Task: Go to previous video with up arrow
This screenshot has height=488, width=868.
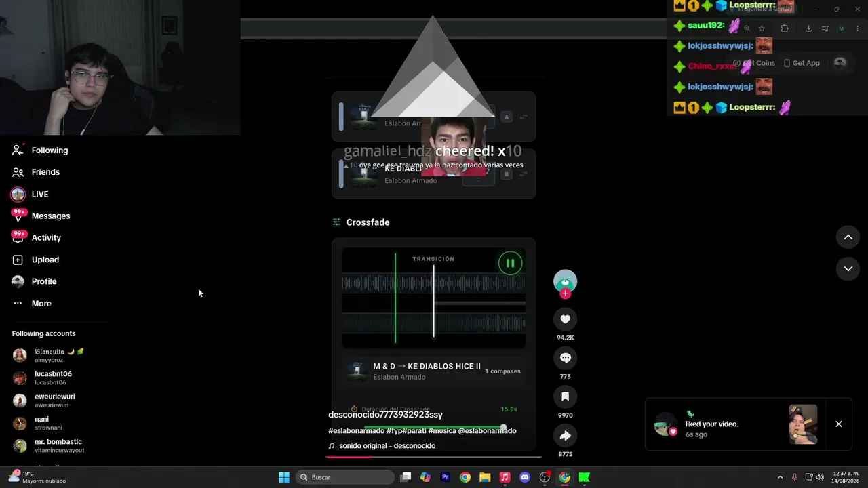Action: click(x=848, y=237)
